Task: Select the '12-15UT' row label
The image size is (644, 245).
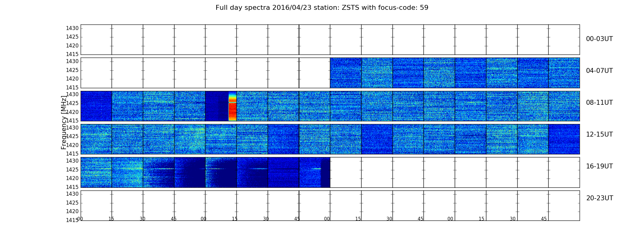Action: (599, 134)
